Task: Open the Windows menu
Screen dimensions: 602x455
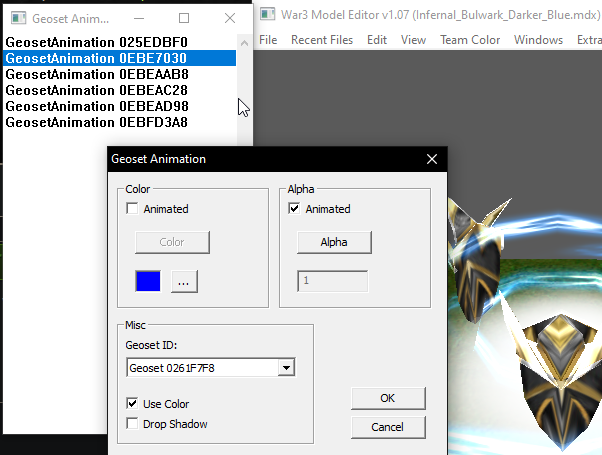Action: 538,40
